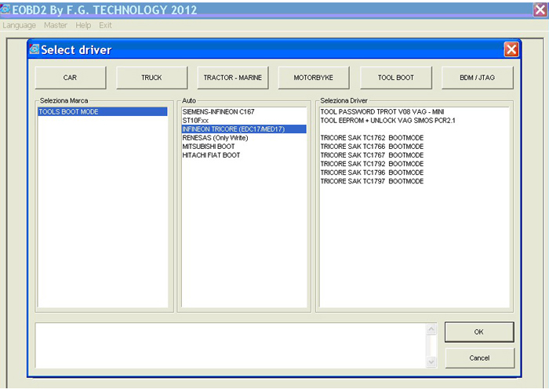Close the Select driver dialog

coord(511,49)
